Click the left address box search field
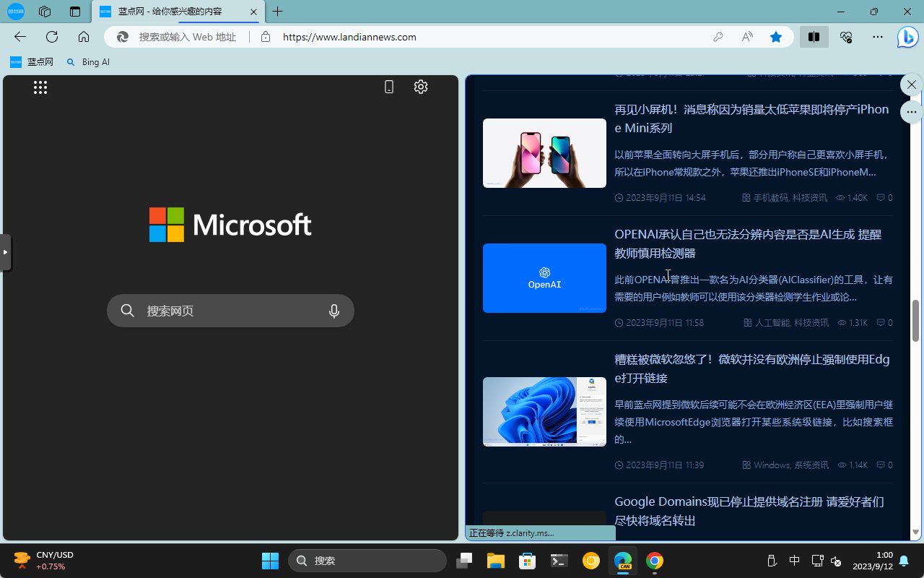Viewport: 924px width, 578px height. (x=188, y=37)
